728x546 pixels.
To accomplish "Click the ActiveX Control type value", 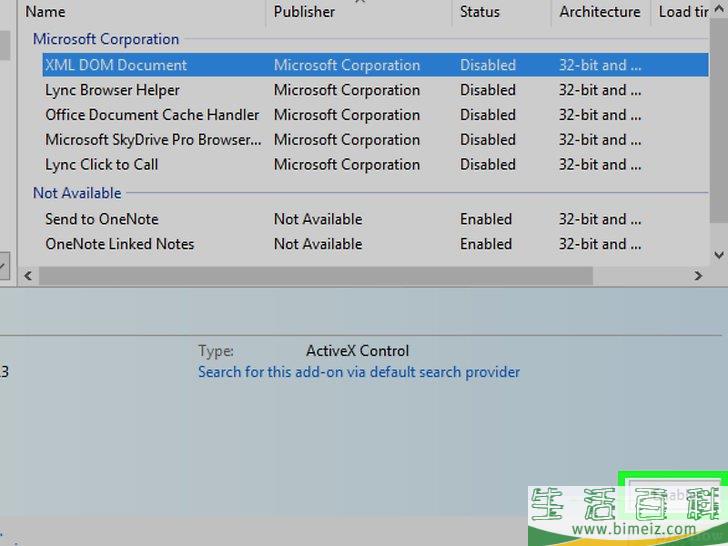I will 358,351.
